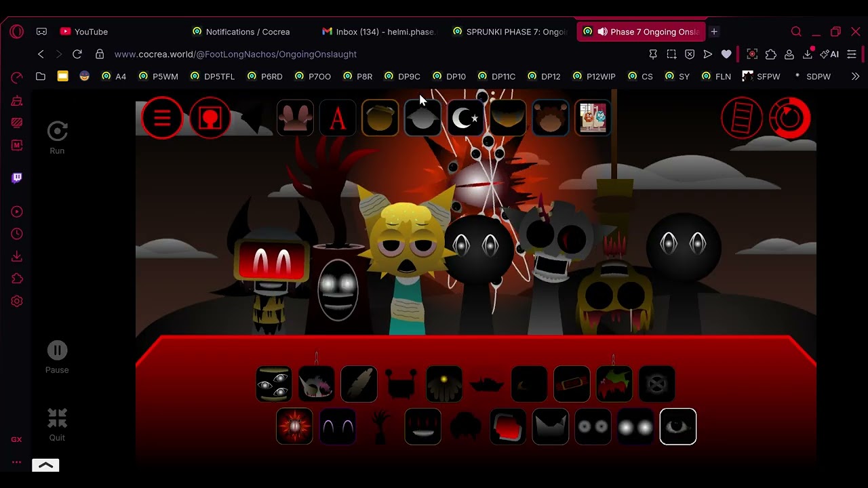Screen dimensions: 868x488
Task: Click the red ladder-shaped mix list icon
Action: 741,119
